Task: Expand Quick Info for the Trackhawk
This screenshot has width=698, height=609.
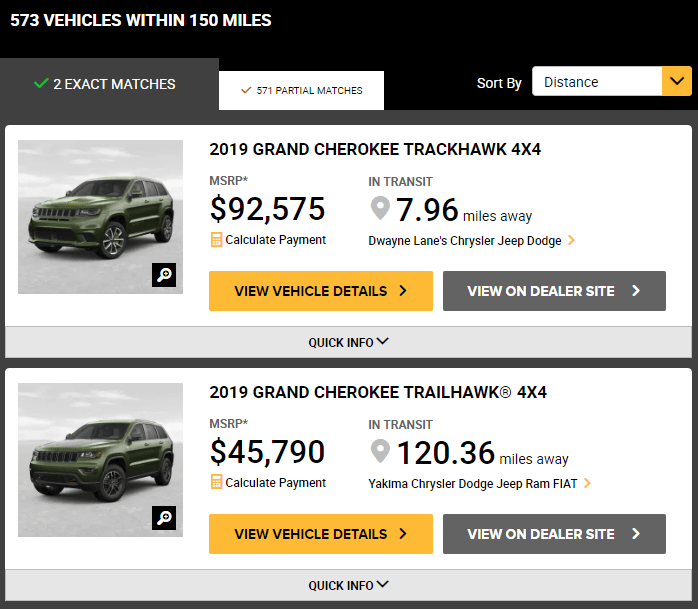Action: click(x=348, y=342)
